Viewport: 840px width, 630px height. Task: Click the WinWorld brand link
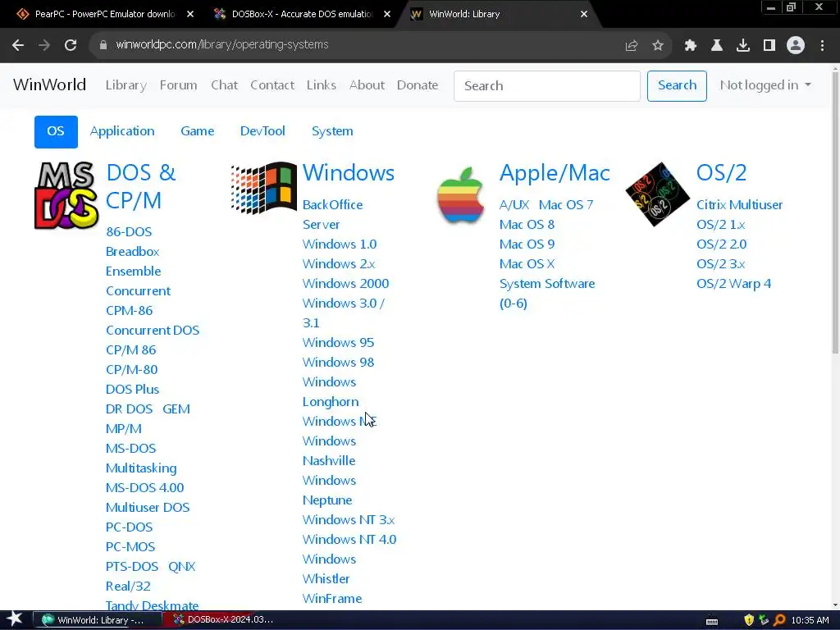click(x=49, y=84)
